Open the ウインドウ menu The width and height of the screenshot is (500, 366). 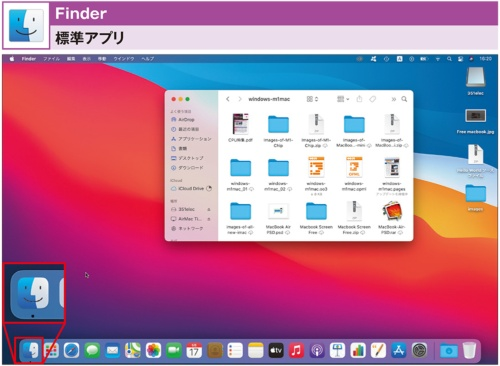coord(124,59)
